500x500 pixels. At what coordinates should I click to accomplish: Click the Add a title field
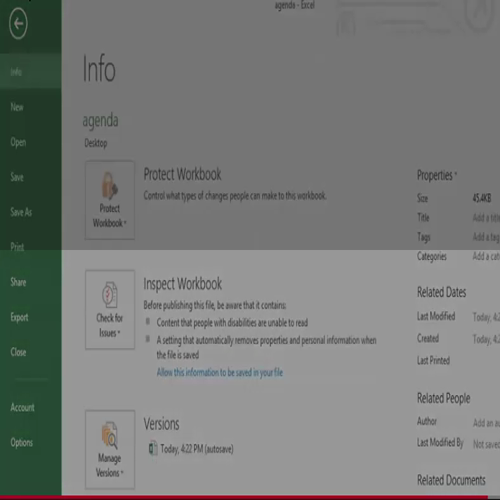pyautogui.click(x=486, y=218)
